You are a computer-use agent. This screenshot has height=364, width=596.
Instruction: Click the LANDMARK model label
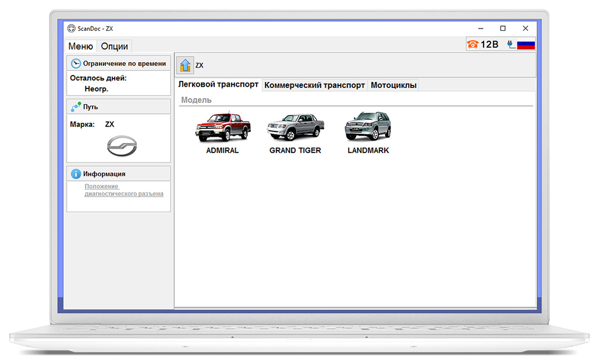[x=368, y=151]
